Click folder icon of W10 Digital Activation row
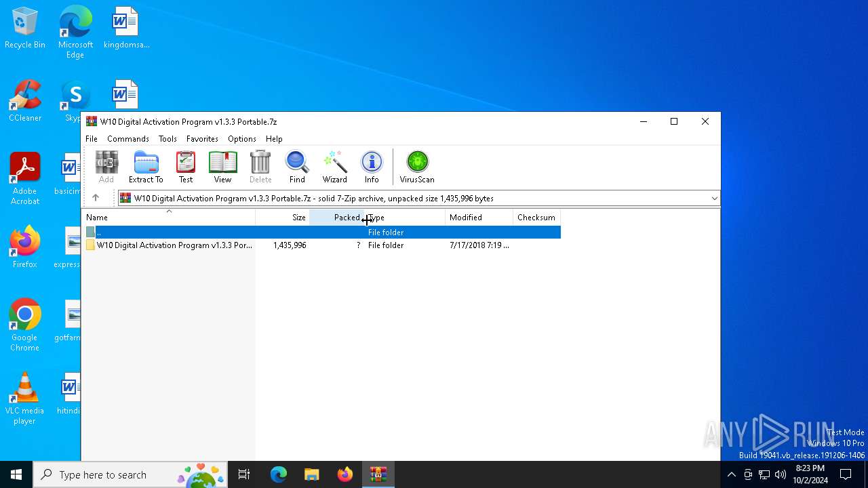868x488 pixels. 90,245
